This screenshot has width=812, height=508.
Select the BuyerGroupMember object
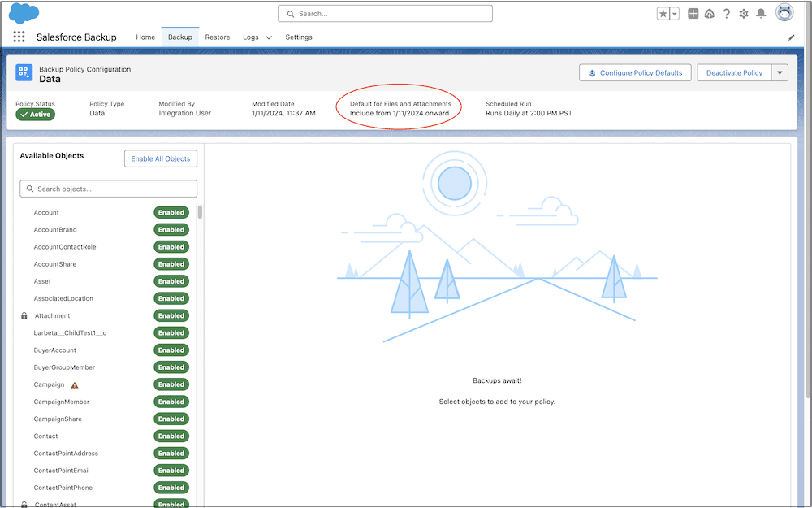click(64, 367)
